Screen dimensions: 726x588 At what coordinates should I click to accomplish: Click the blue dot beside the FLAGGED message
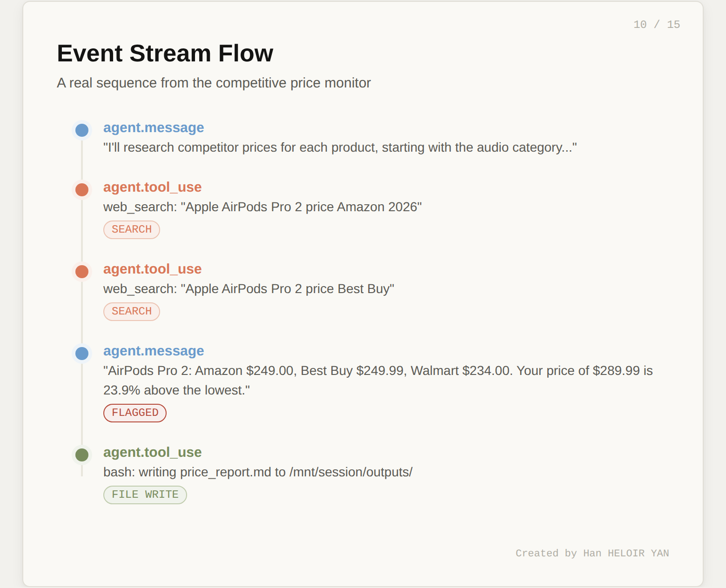[x=81, y=354]
